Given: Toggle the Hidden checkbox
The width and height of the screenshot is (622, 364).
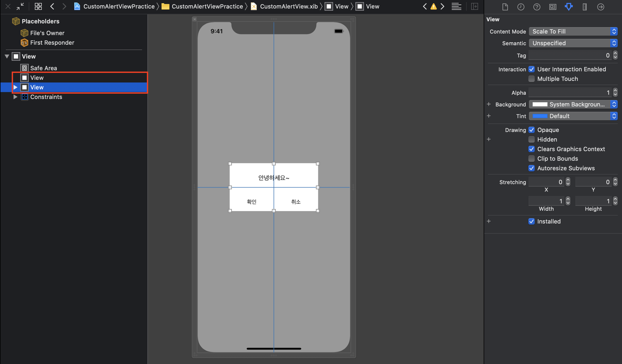Looking at the screenshot, I should pyautogui.click(x=532, y=139).
